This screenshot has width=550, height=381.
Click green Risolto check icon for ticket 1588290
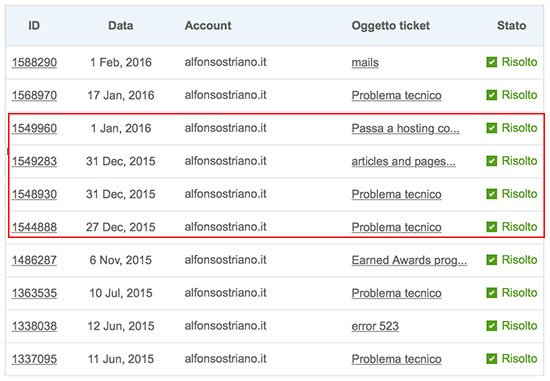click(x=491, y=62)
